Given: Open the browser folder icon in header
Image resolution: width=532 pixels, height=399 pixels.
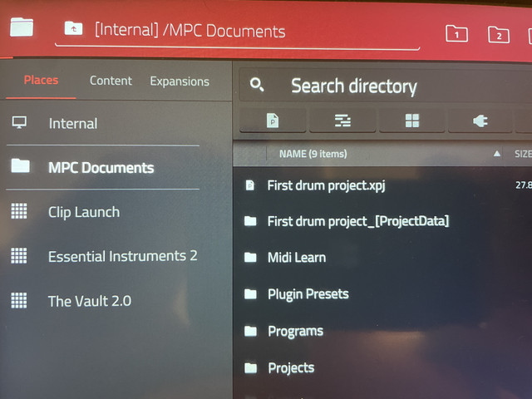Looking at the screenshot, I should 22,27.
